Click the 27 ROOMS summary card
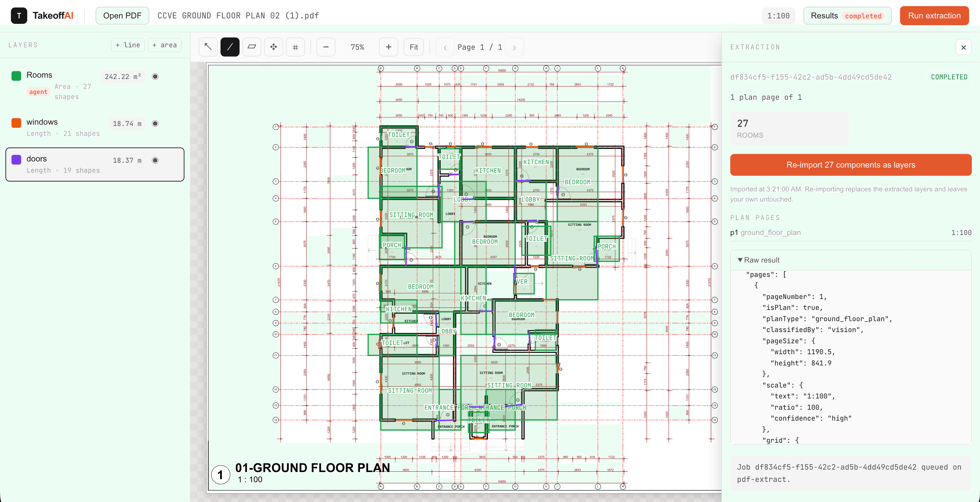 pyautogui.click(x=789, y=128)
